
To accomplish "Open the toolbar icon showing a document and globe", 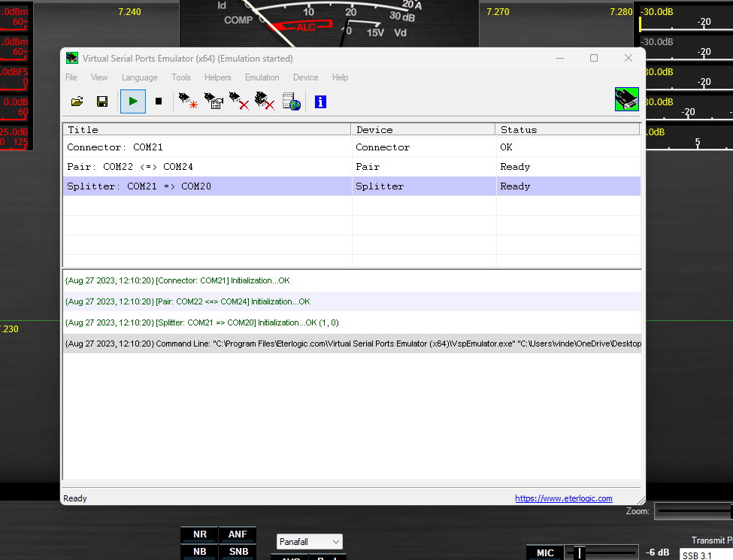I will tap(291, 101).
